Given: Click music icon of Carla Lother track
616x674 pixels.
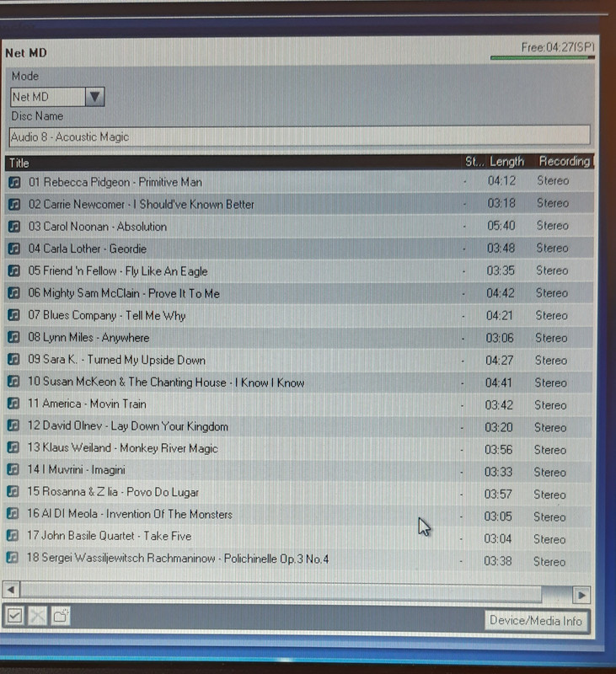Looking at the screenshot, I should pos(14,249).
